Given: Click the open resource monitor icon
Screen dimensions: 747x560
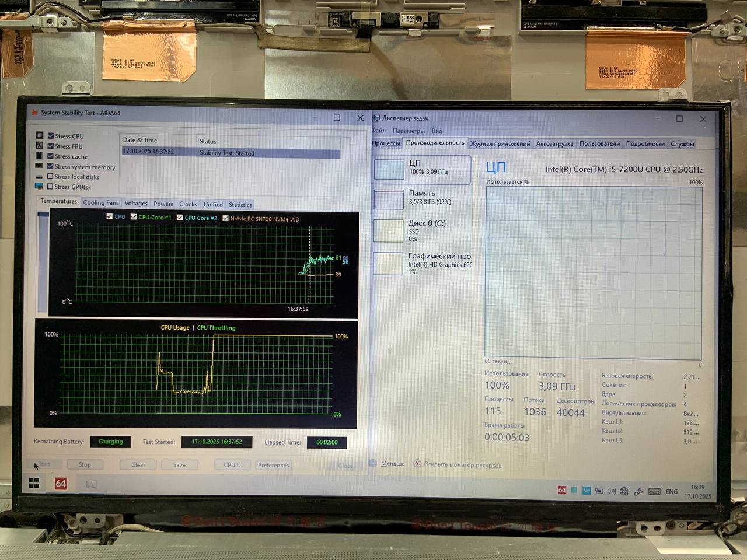Looking at the screenshot, I should 417,464.
